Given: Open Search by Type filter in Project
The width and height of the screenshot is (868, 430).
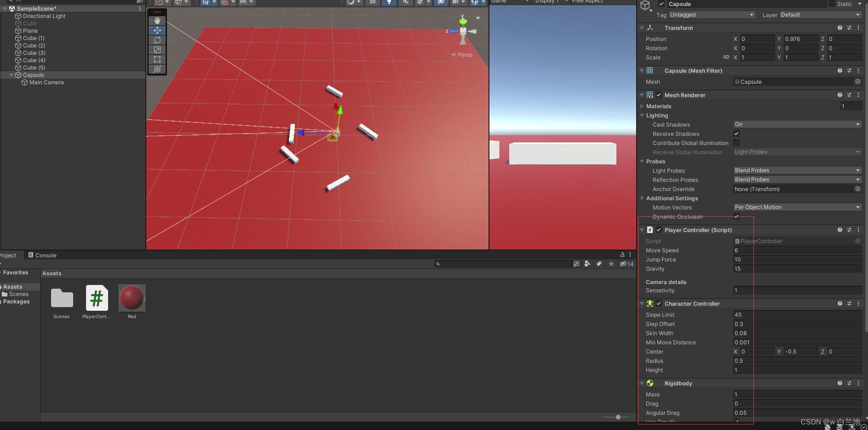Looking at the screenshot, I should click(587, 264).
